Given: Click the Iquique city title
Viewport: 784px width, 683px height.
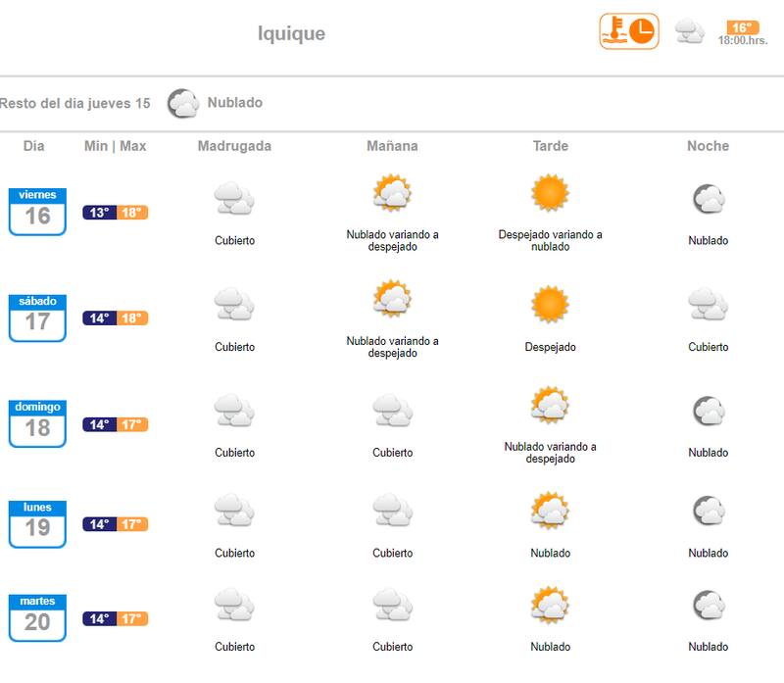Looking at the screenshot, I should pos(291,34).
